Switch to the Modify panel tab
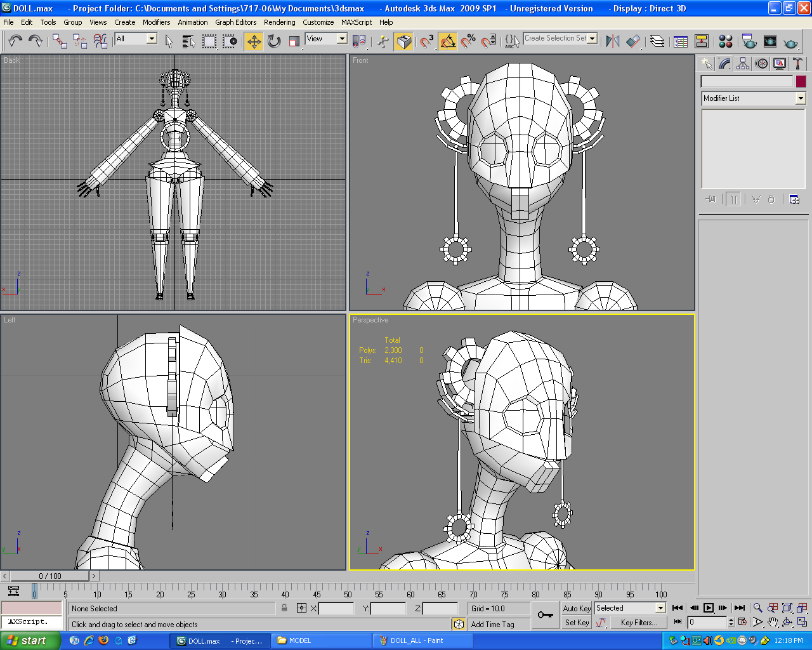This screenshot has height=650, width=812. tap(724, 63)
